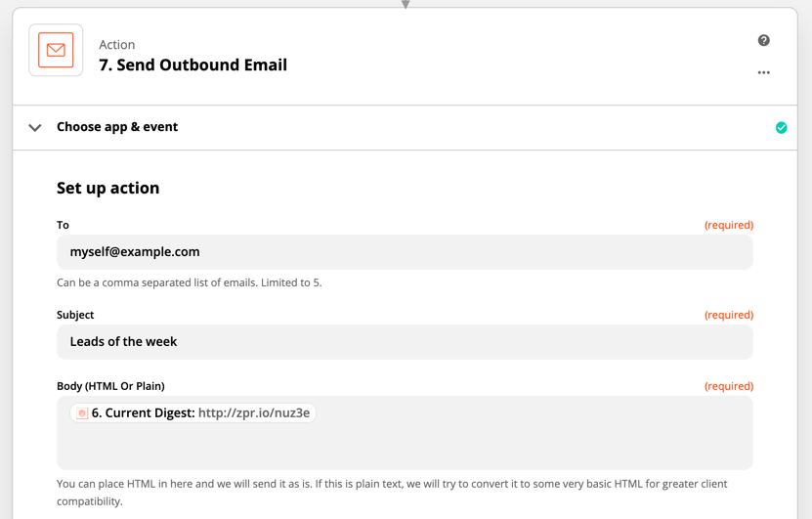Click the Set up action heading
Viewport: 812px width, 519px height.
pyautogui.click(x=107, y=188)
